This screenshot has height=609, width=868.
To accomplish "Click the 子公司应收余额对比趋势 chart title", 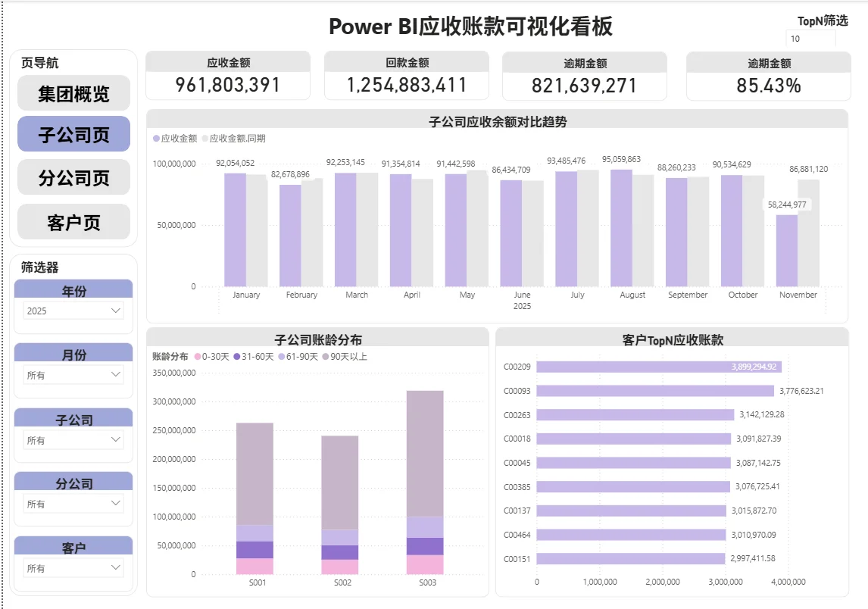I will (x=498, y=121).
